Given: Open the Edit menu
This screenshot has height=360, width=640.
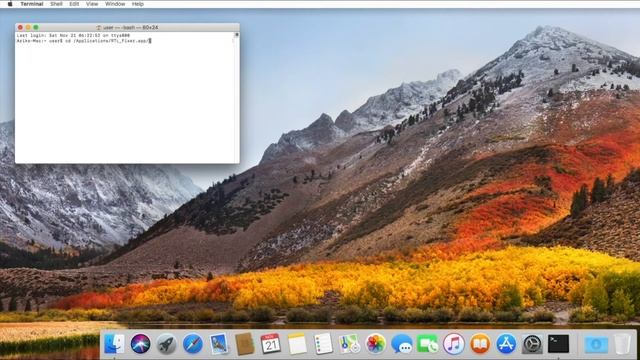Looking at the screenshot, I should coord(74,4).
